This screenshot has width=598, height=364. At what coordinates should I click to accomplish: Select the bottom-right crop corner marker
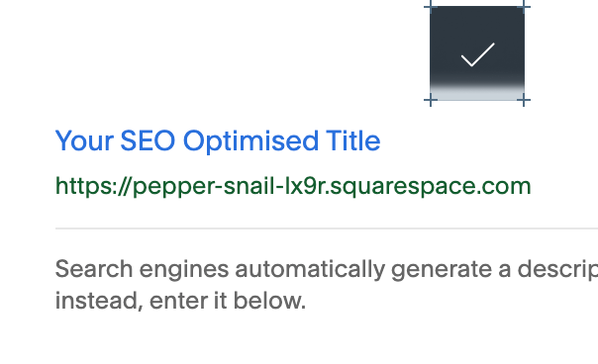pos(524,100)
